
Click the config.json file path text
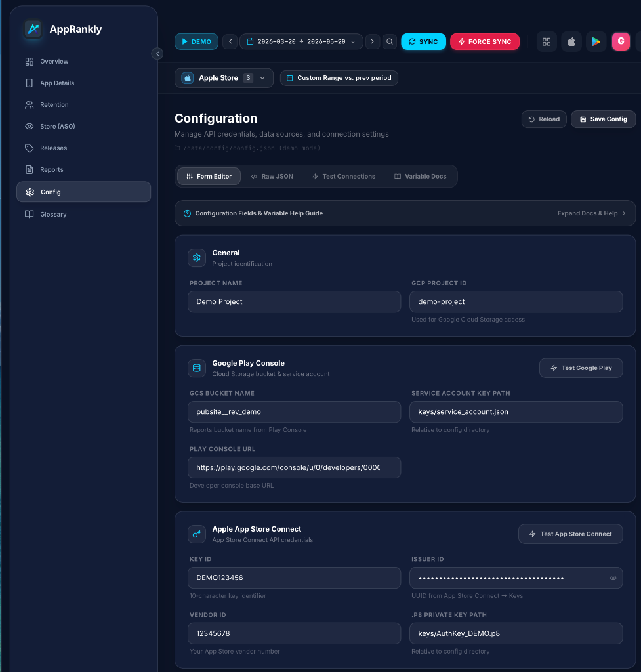point(251,148)
